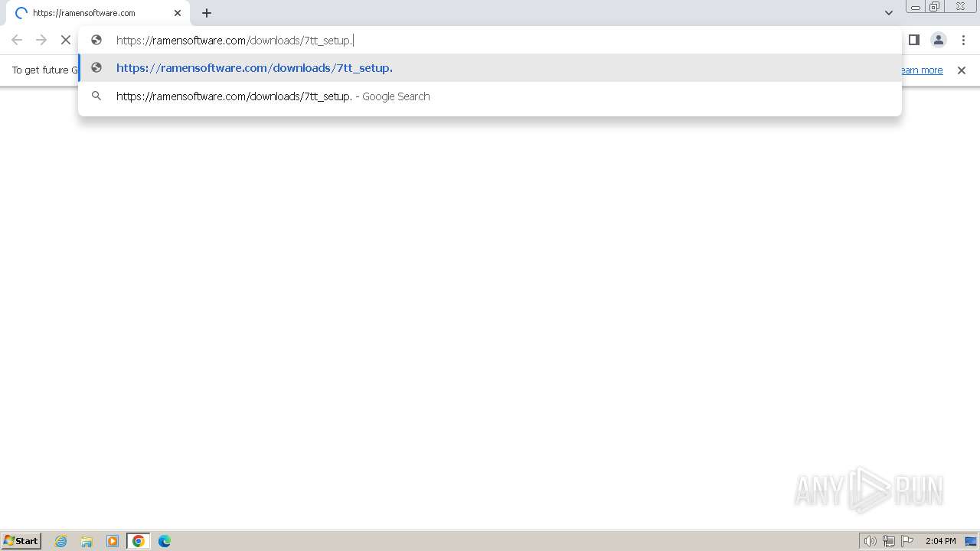The width and height of the screenshot is (980, 551).
Task: Open the Learn more link
Action: click(922, 70)
